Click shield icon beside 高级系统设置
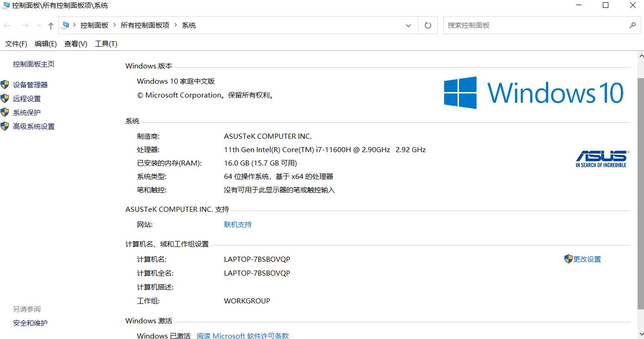This screenshot has height=339, width=644. pyautogui.click(x=5, y=126)
